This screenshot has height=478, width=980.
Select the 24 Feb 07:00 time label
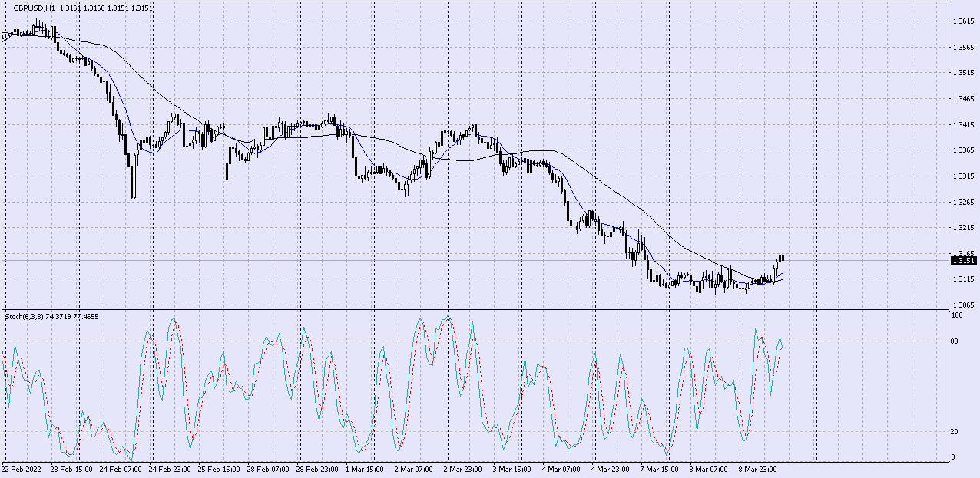tap(121, 468)
